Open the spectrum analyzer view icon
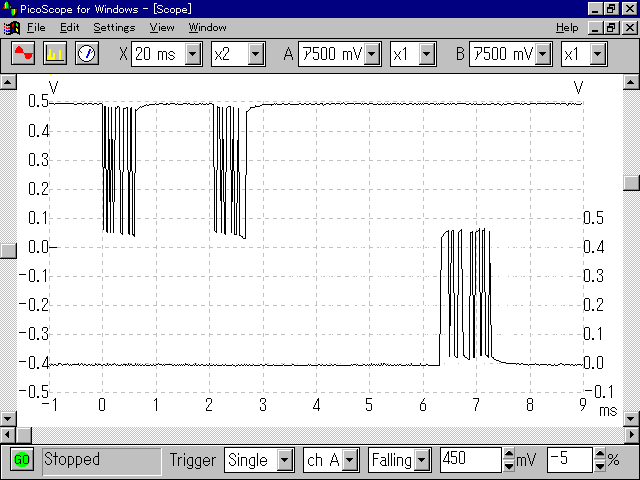The image size is (640, 480). pos(55,53)
